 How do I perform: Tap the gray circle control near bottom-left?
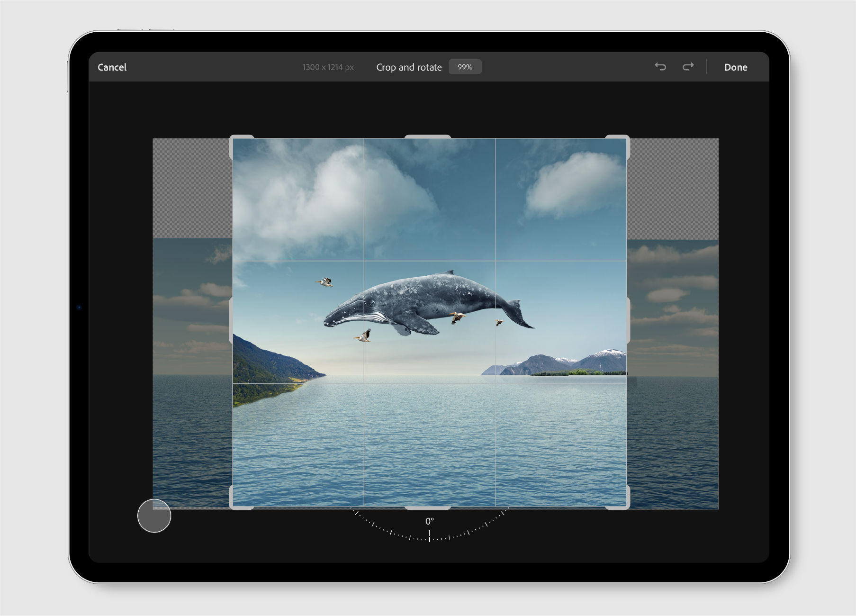click(154, 516)
